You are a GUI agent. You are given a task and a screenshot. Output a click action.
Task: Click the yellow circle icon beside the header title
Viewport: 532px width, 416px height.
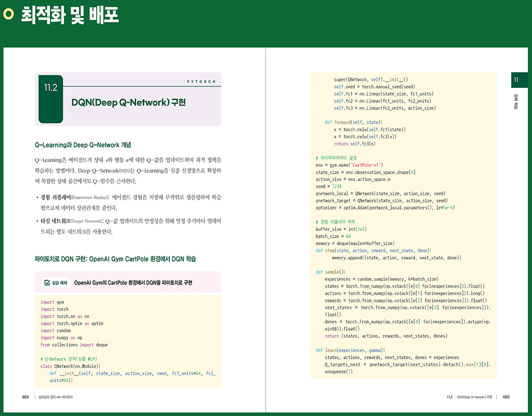click(x=8, y=15)
